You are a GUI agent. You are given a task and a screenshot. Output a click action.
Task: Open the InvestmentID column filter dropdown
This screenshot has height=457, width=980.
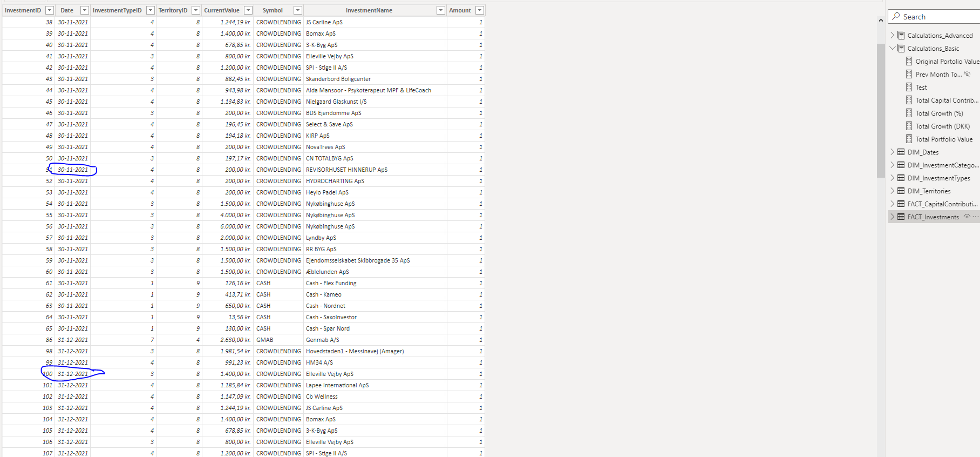pyautogui.click(x=50, y=10)
